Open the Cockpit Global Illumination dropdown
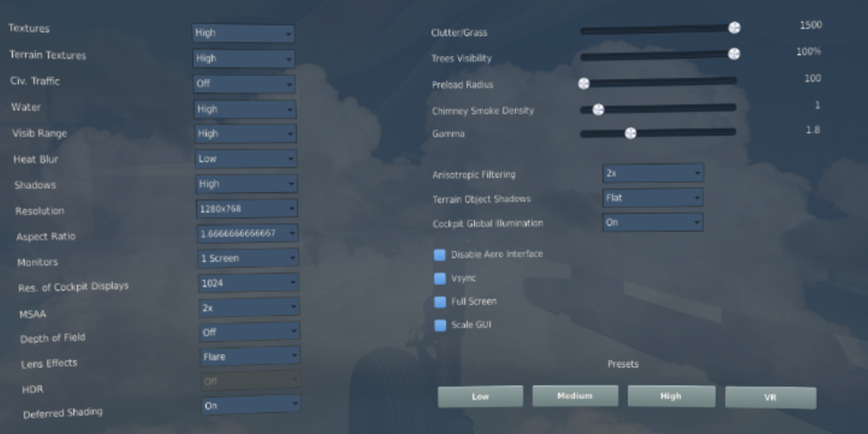The image size is (868, 434). coord(654,222)
